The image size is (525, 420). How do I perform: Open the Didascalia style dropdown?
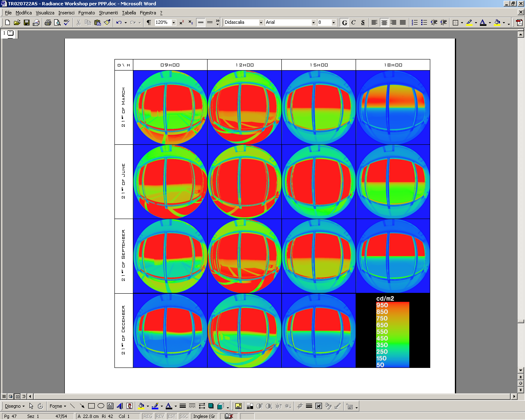tap(261, 23)
